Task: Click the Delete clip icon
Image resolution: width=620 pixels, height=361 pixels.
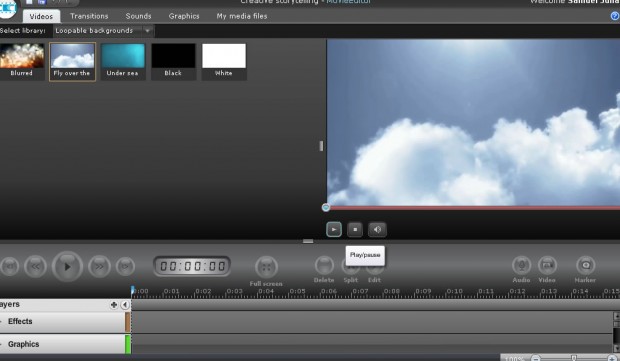Action: [324, 265]
